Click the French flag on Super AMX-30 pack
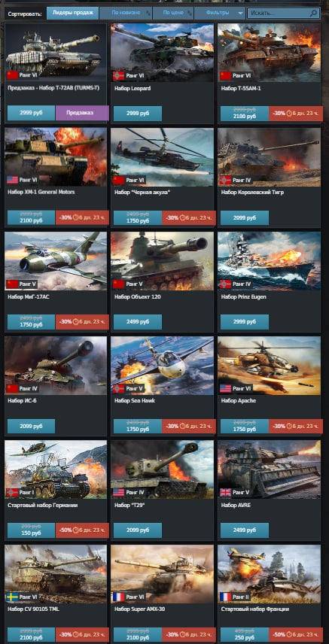The height and width of the screenshot is (644, 329). tap(118, 597)
